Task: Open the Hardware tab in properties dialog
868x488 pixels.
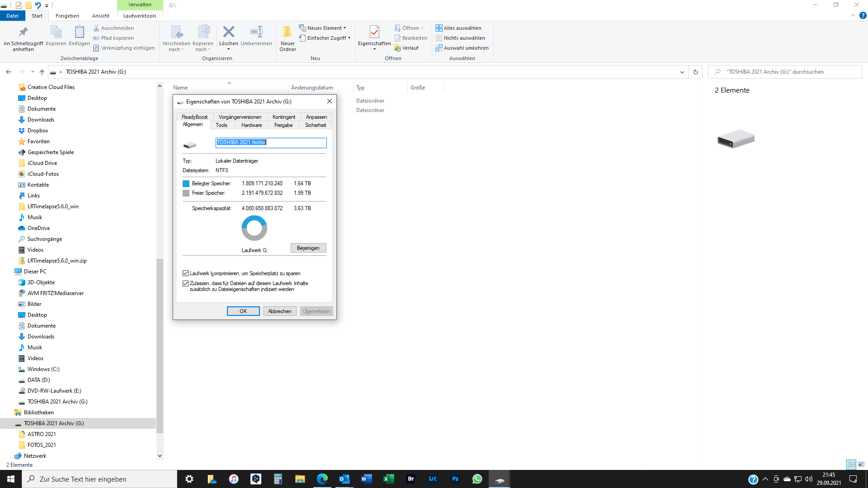Action: coord(251,125)
